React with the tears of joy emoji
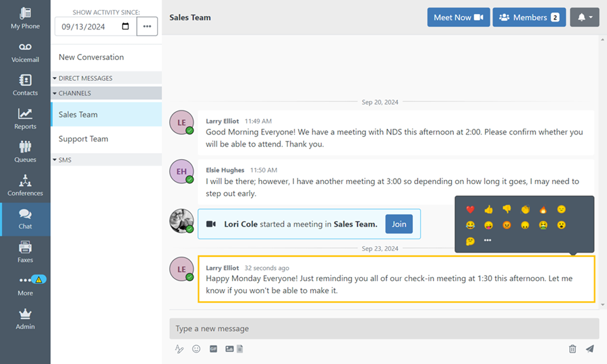607x364 pixels. tap(470, 225)
